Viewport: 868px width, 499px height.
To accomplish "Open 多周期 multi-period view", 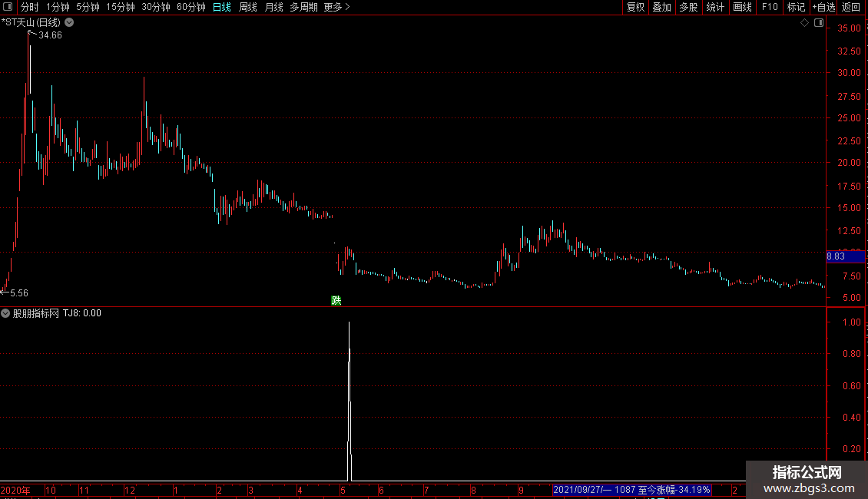I will (x=303, y=7).
